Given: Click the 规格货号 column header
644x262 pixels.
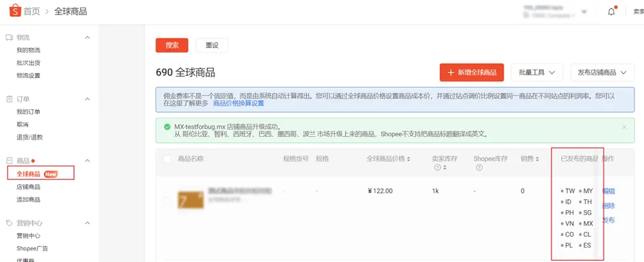Looking at the screenshot, I should 296,159.
